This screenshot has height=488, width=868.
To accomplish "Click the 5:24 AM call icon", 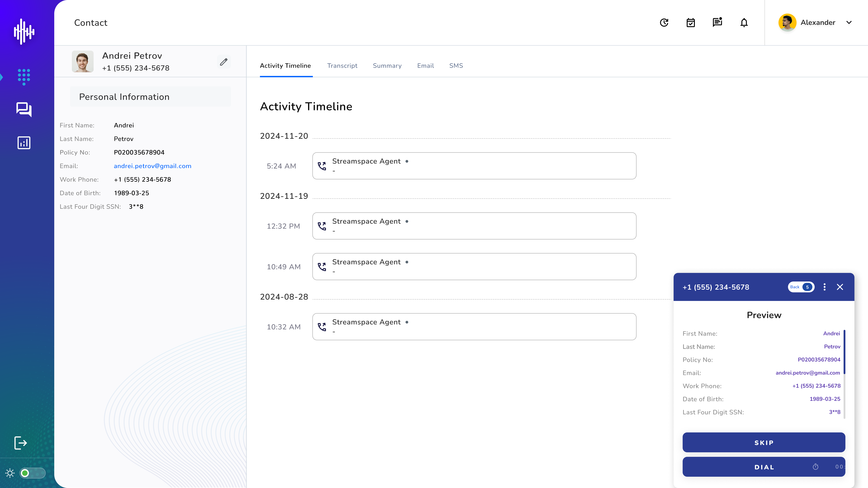I will point(322,166).
